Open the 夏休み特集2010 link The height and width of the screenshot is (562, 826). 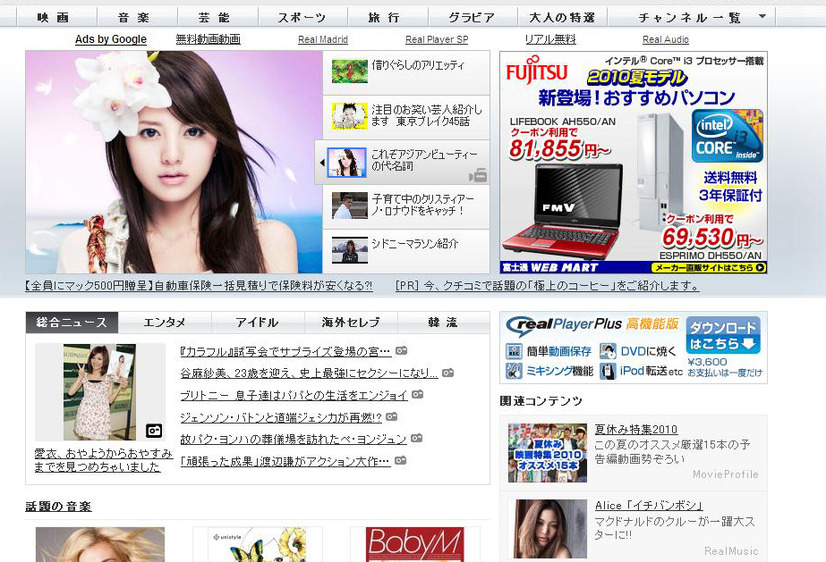coord(636,429)
